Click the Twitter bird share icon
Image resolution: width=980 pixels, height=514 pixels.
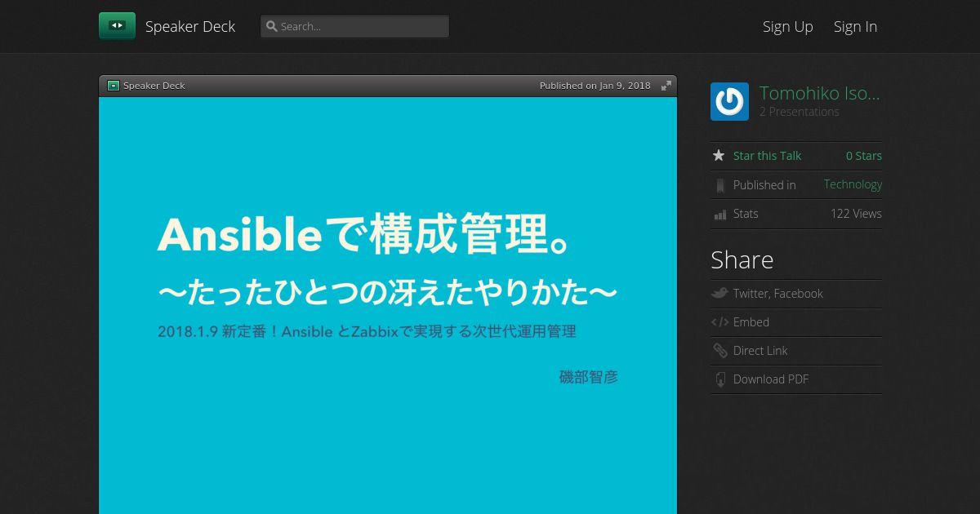[x=719, y=294]
